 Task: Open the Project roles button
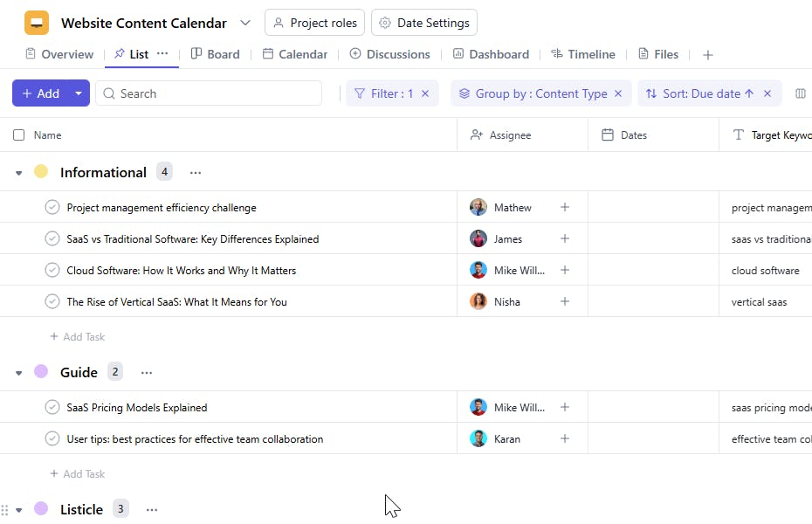(314, 23)
